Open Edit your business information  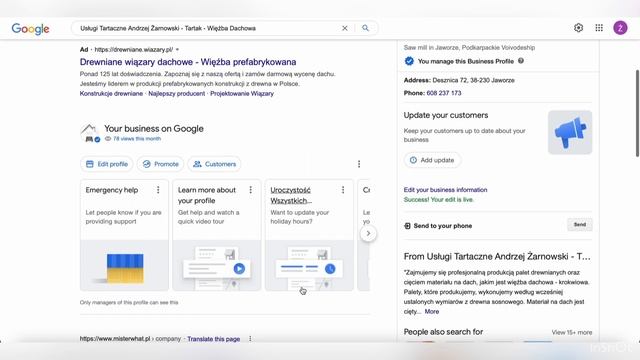point(445,190)
